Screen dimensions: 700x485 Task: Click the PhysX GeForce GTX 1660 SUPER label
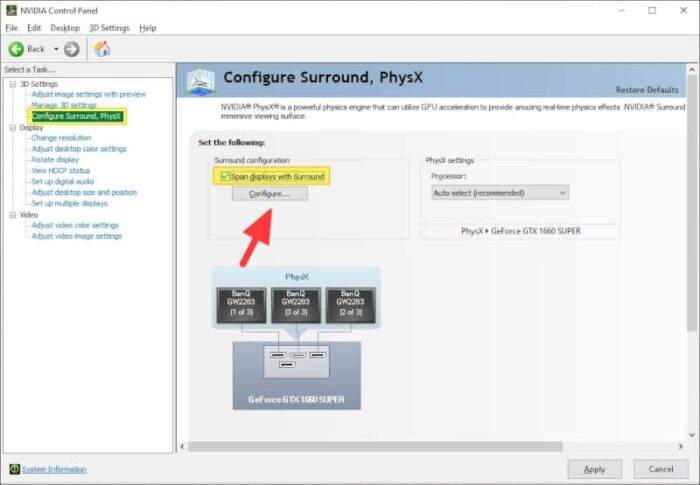[x=521, y=231]
